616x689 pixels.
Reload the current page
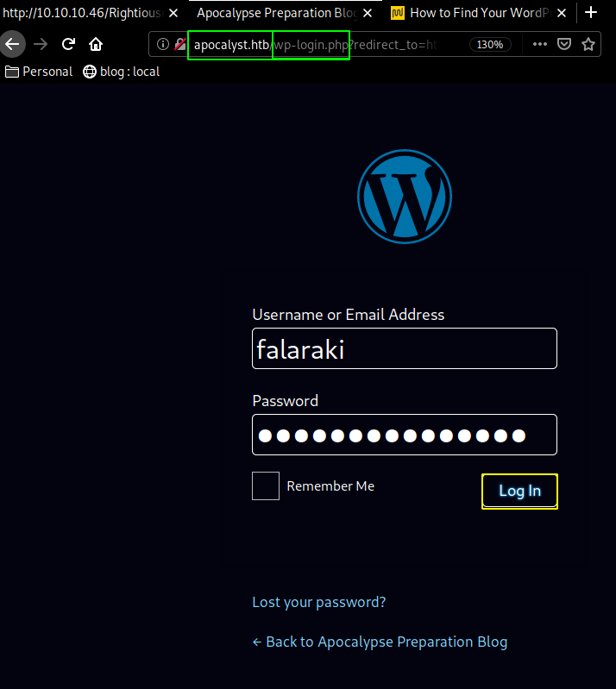tap(68, 44)
